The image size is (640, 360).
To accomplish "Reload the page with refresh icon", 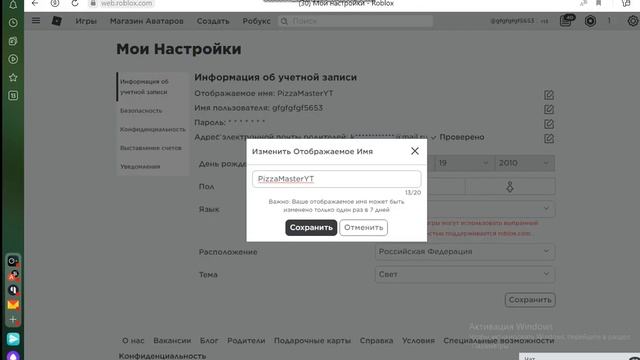I will click(74, 3).
